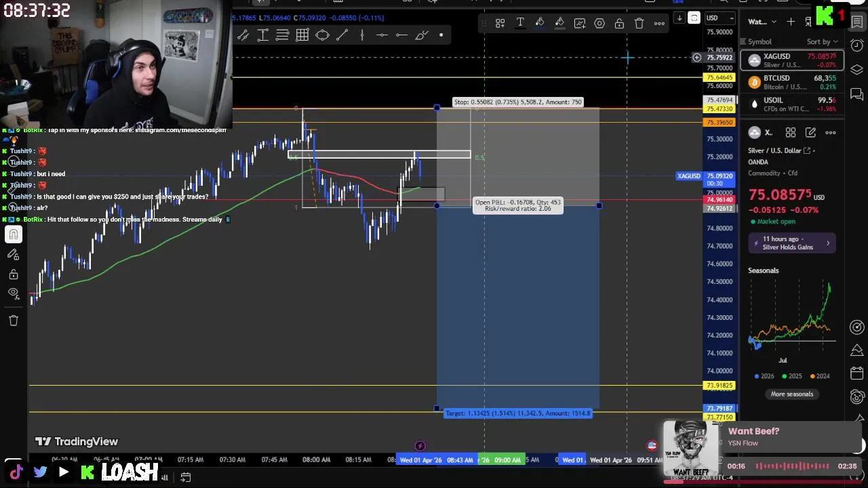Open visual order image icon in drawing toolbar
This screenshot has width=868, height=488.
[x=580, y=24]
